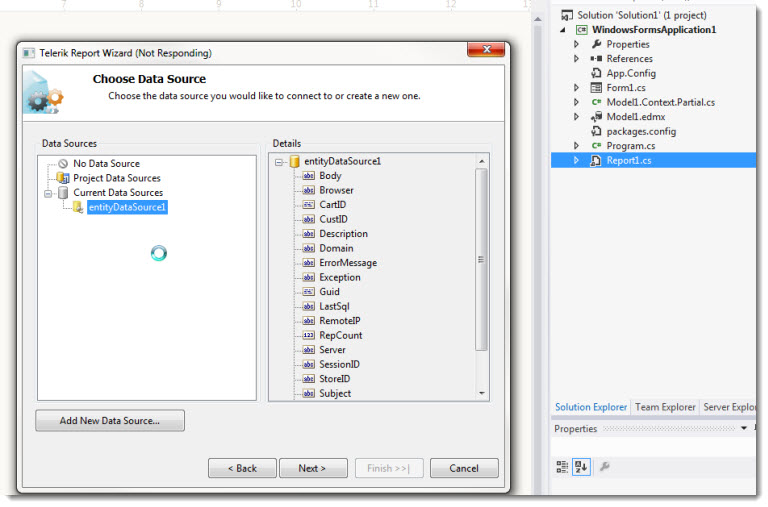Click the entityDataSource1 database icon in Details

[294, 161]
